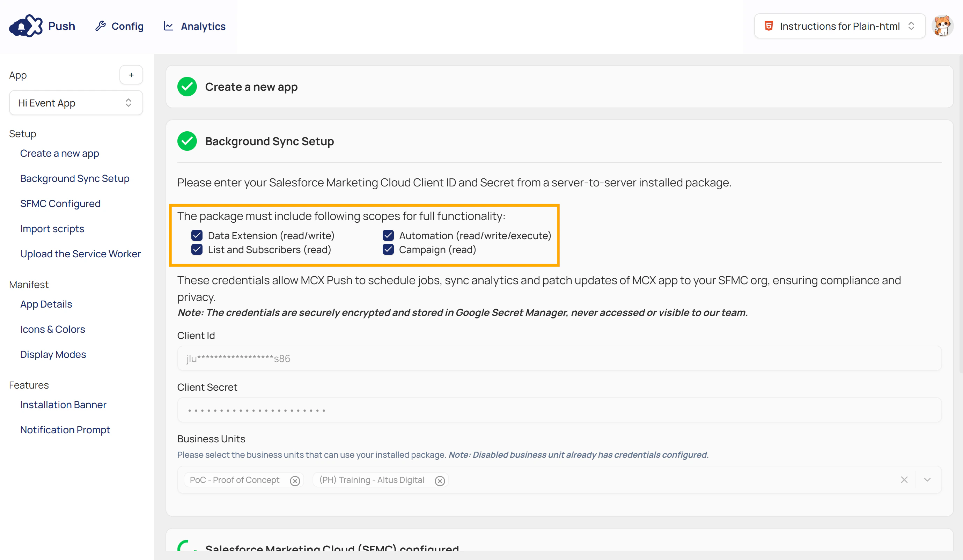Click the HTML5 icon in instructions selector
The image size is (963, 560).
pos(769,26)
